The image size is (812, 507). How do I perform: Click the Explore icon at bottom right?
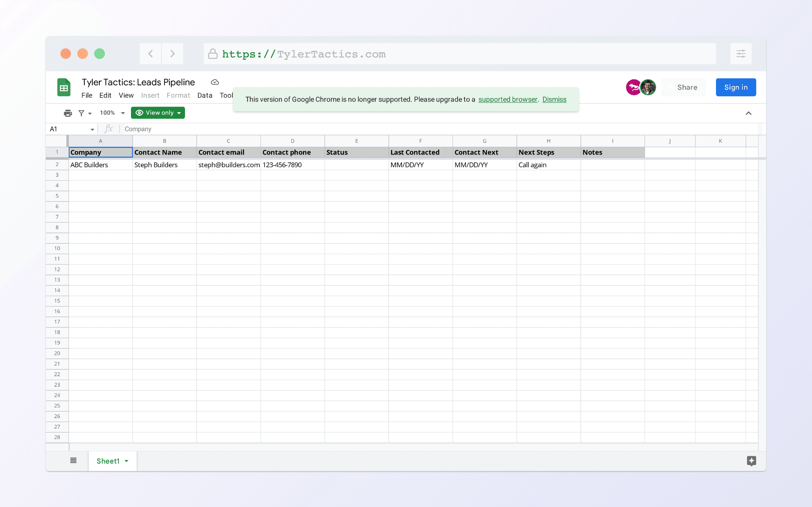pyautogui.click(x=751, y=461)
